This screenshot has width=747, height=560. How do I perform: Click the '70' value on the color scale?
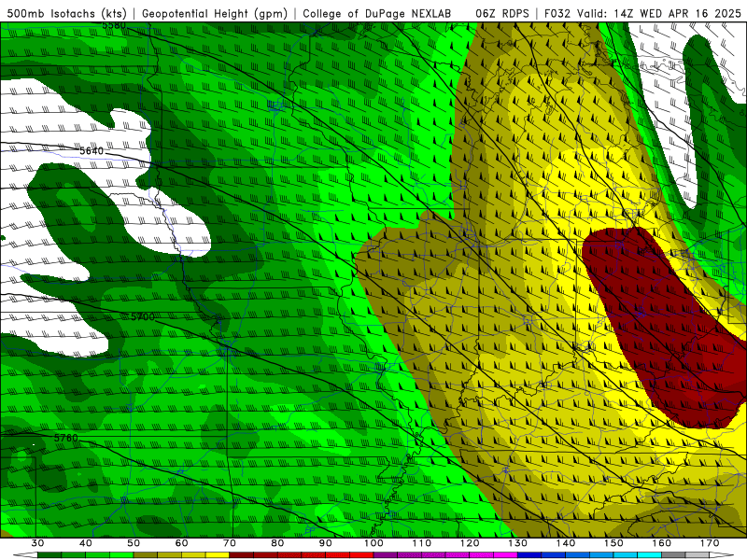(x=230, y=543)
